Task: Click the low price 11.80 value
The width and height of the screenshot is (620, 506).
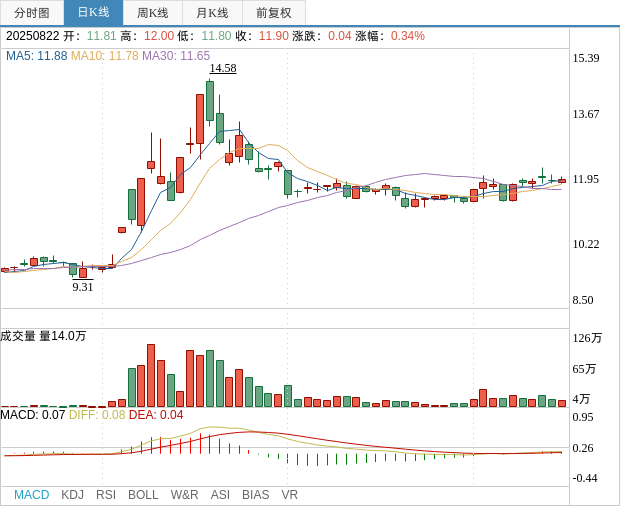Action: [x=217, y=36]
